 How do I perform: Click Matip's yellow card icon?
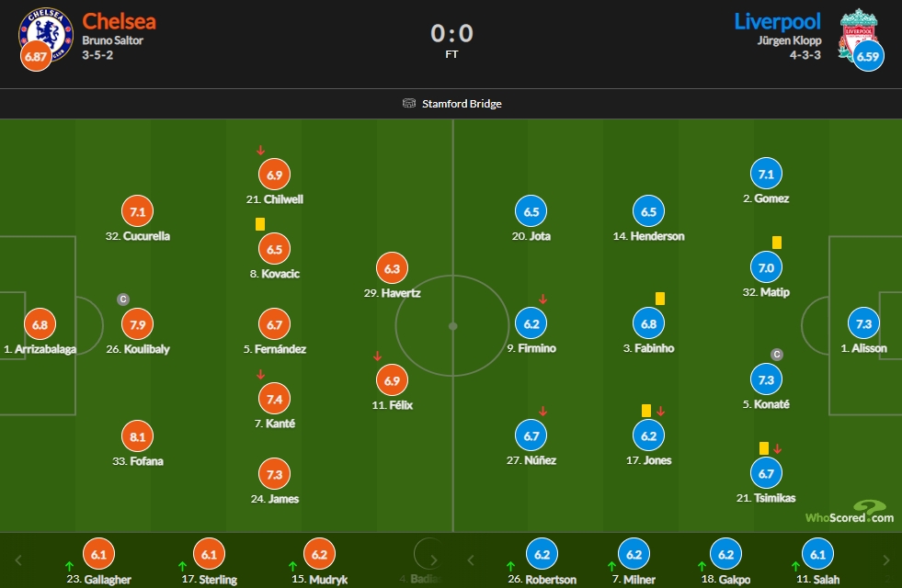point(777,243)
